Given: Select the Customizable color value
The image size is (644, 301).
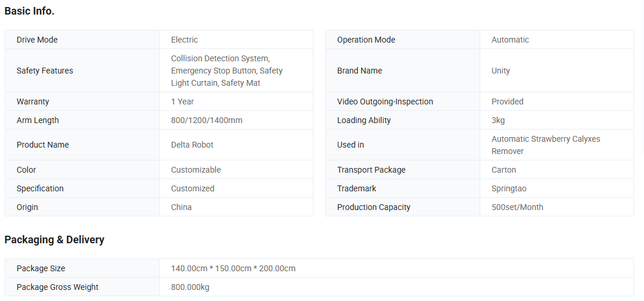Looking at the screenshot, I should (x=196, y=170).
